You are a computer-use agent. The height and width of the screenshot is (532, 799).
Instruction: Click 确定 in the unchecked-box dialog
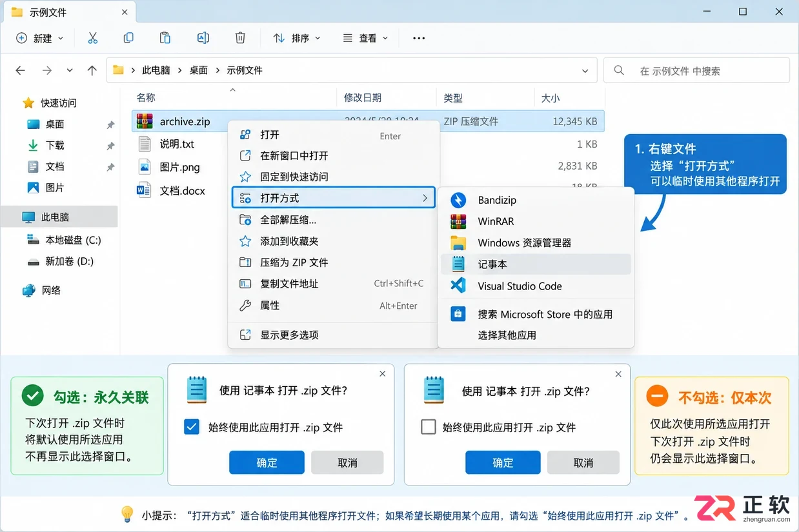point(503,462)
